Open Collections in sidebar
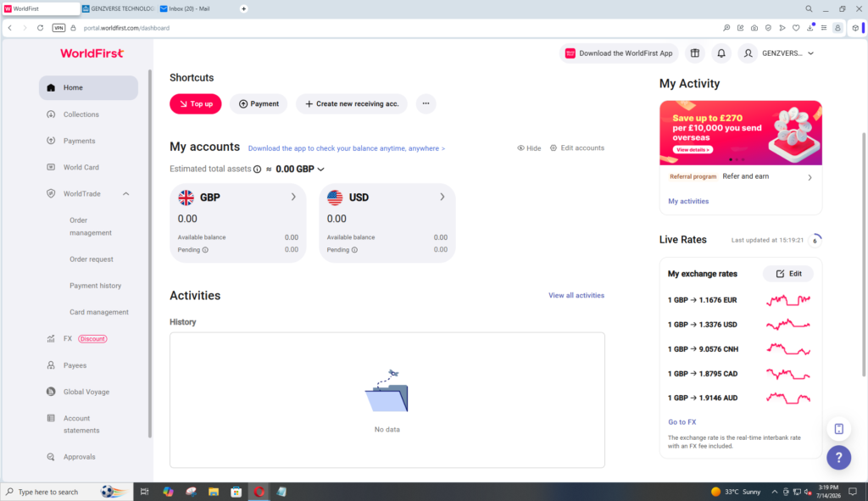The width and height of the screenshot is (868, 501). [81, 114]
